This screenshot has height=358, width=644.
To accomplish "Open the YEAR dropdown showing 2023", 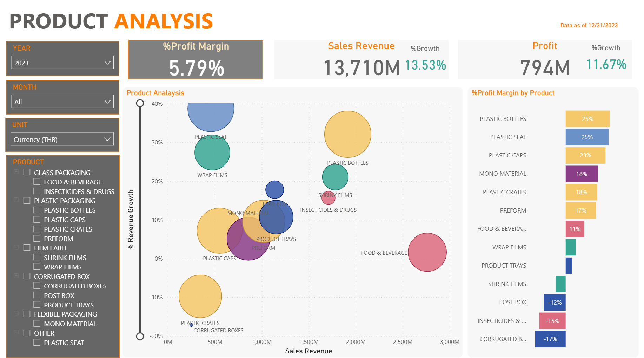I will coord(62,63).
